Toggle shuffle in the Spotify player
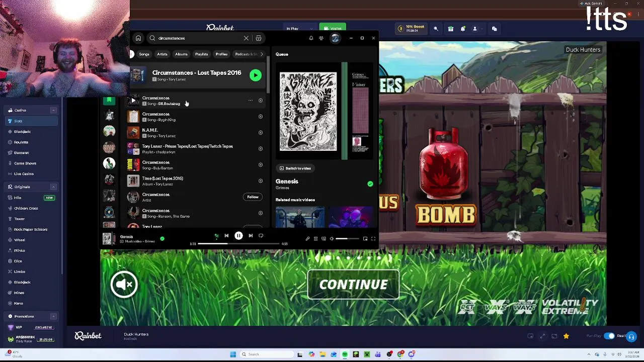Screen dimensions: 644x362 tap(216, 236)
